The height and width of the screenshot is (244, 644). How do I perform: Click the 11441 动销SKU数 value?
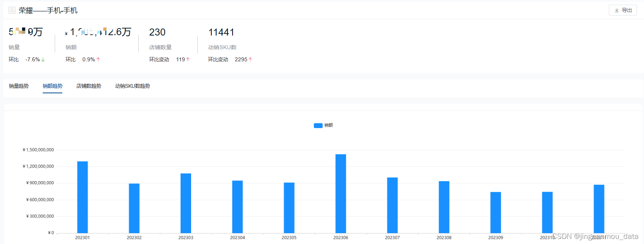tap(221, 32)
